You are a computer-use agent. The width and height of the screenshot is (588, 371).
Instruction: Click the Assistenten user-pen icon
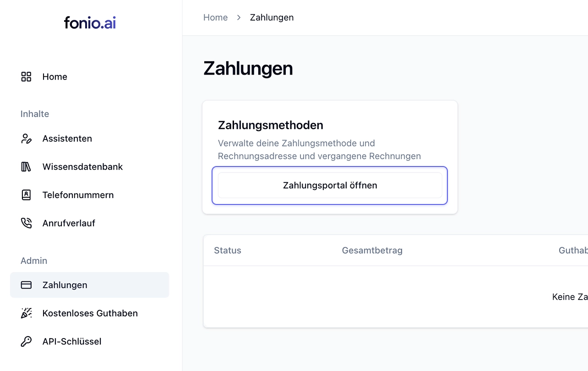[x=26, y=139]
